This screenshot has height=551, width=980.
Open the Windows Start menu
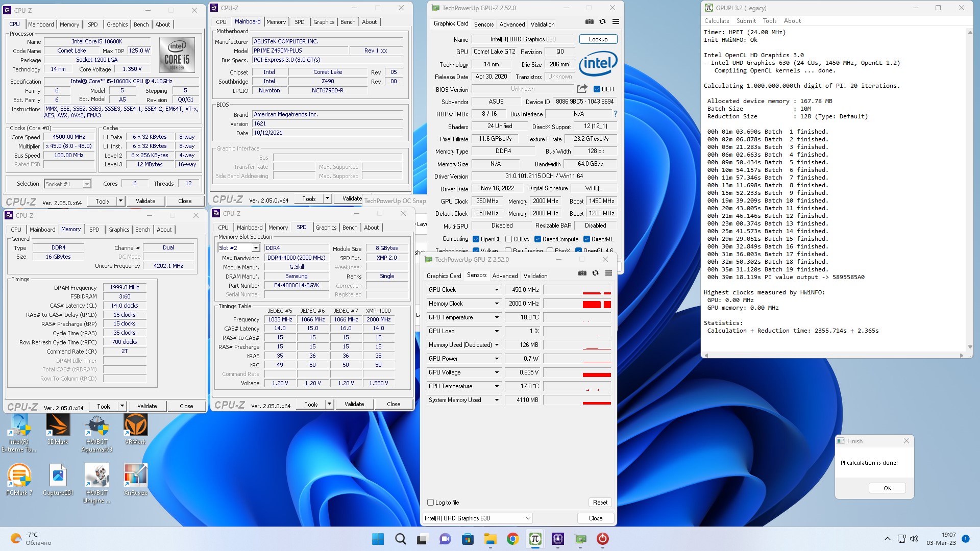378,539
